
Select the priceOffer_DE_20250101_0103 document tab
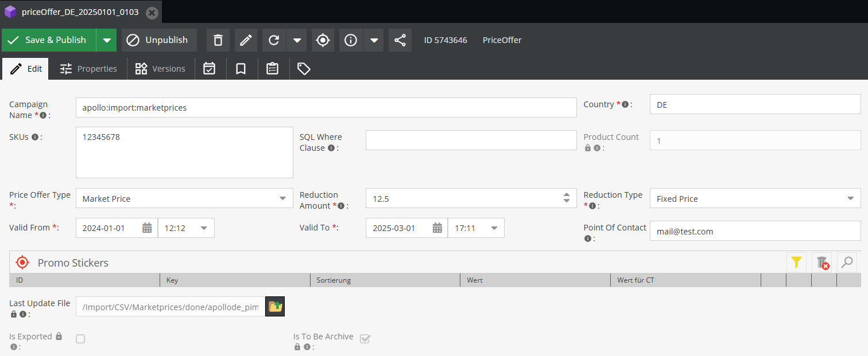pyautogui.click(x=80, y=12)
